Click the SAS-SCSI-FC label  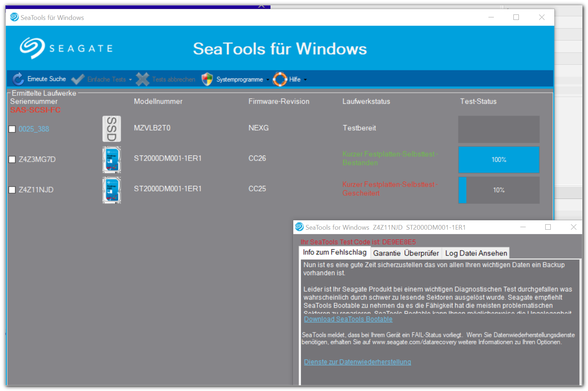pyautogui.click(x=35, y=110)
